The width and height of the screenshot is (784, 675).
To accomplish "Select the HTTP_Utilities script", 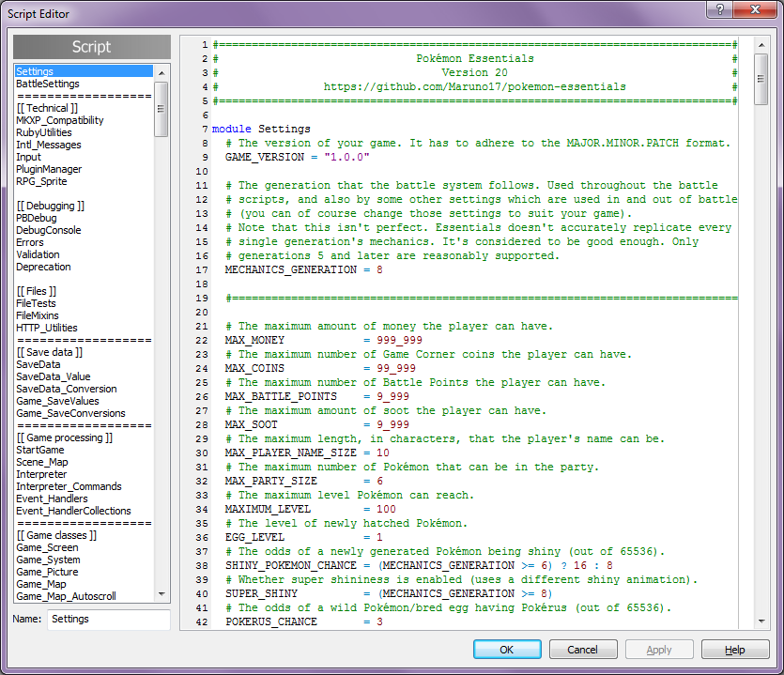I will 47,328.
